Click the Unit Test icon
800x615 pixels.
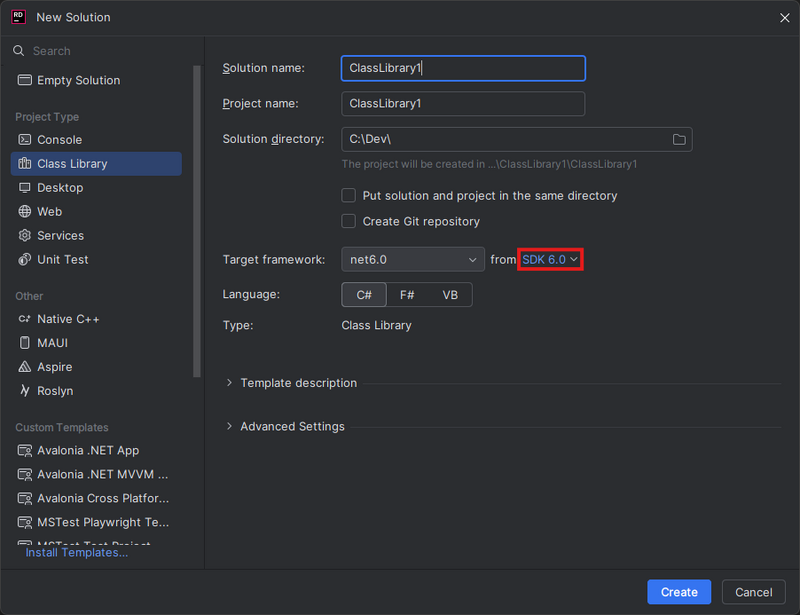pyautogui.click(x=24, y=259)
